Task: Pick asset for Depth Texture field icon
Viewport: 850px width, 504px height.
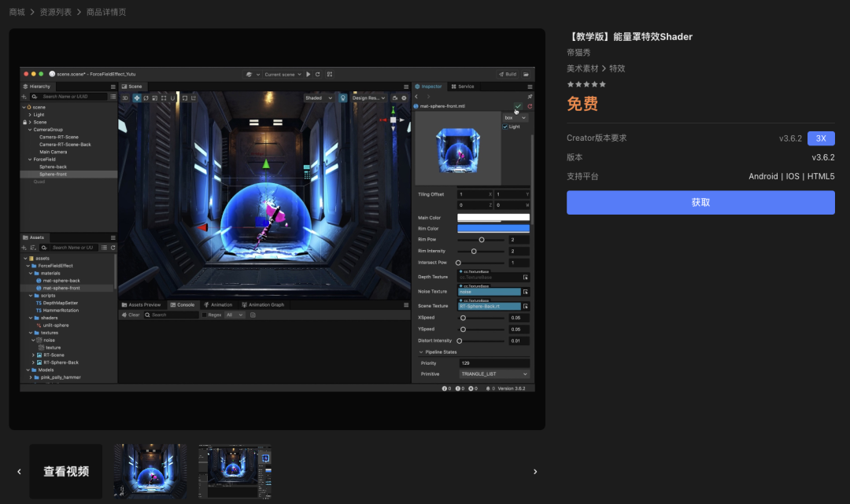Action: (x=525, y=278)
